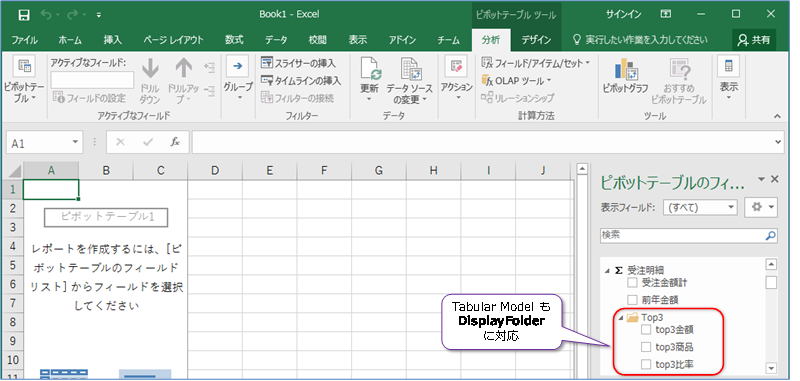
Task: Click the アクティブなフィールド text box
Action: (x=92, y=80)
